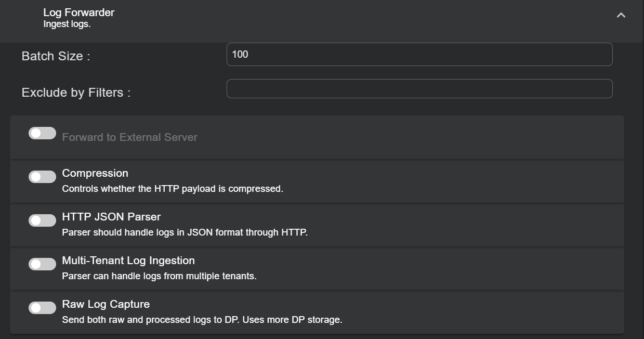
Task: Turn on HTTP JSON Parser switch
Action: click(42, 221)
